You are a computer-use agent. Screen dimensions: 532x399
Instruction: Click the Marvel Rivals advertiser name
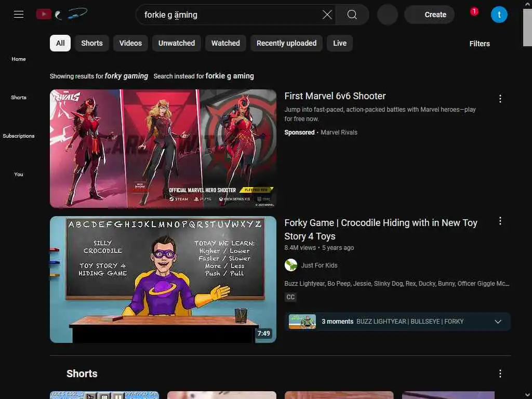click(x=339, y=132)
